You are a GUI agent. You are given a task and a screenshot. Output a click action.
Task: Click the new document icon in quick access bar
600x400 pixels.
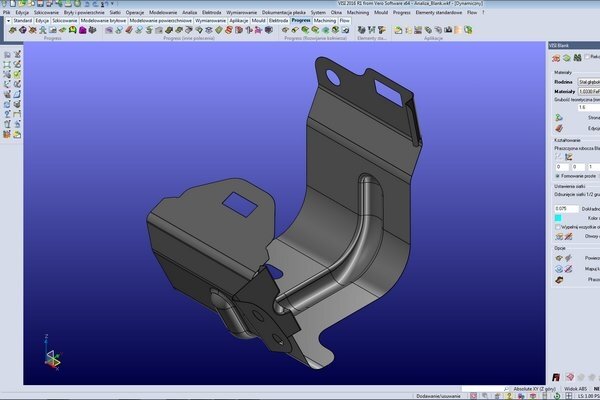pos(13,4)
